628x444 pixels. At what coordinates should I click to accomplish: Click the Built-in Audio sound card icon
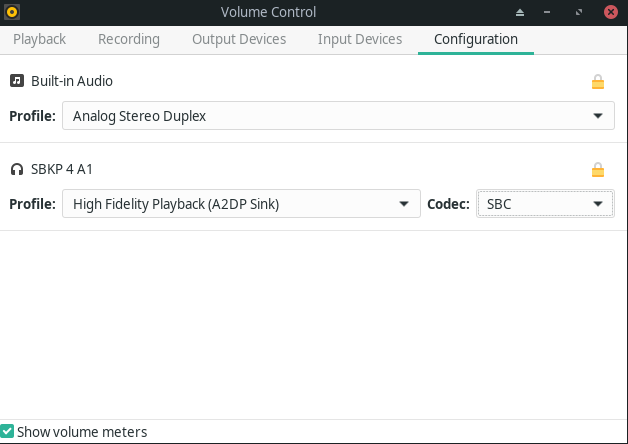[x=17, y=81]
